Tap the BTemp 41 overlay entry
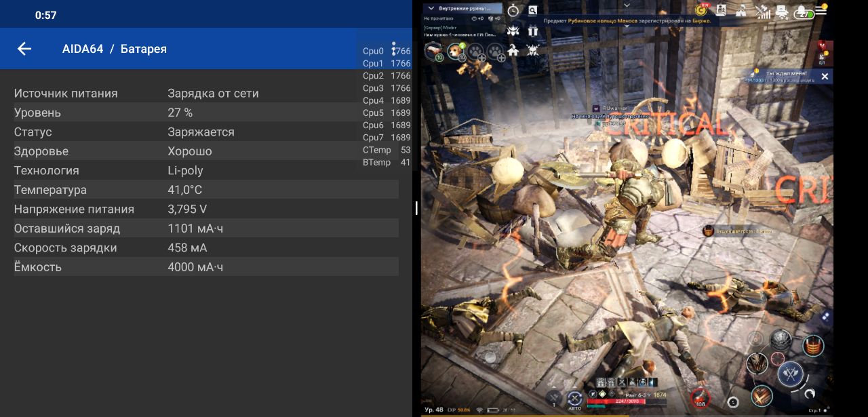 point(387,162)
